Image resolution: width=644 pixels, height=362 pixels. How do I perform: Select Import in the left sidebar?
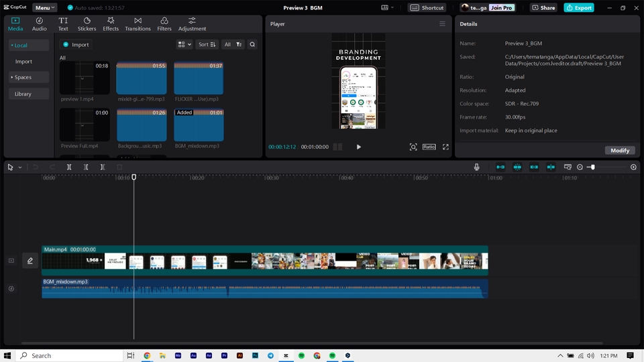[x=23, y=62]
